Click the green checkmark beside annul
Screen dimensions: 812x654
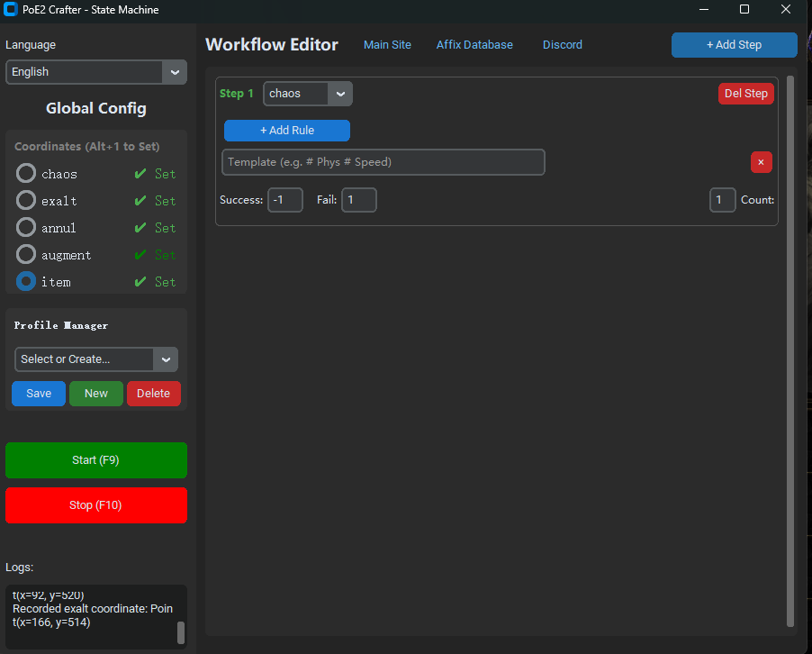point(140,228)
